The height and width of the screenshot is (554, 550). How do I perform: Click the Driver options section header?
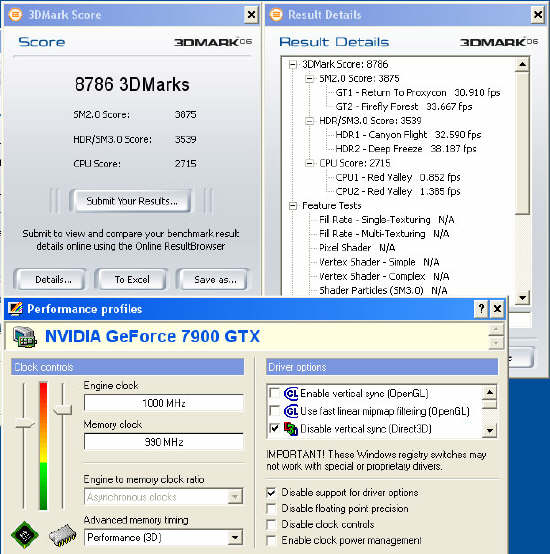click(382, 367)
